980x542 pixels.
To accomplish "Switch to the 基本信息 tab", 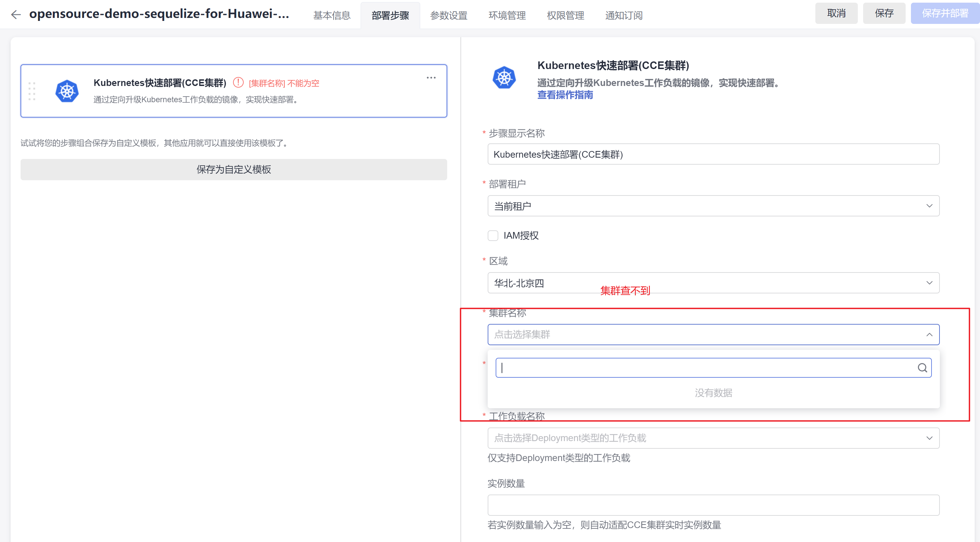I will [x=332, y=15].
